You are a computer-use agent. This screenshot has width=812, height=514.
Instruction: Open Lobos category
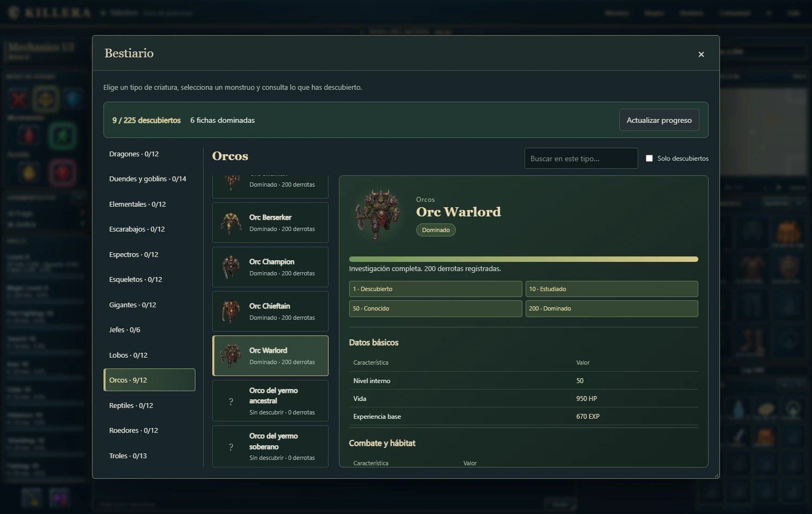point(149,355)
